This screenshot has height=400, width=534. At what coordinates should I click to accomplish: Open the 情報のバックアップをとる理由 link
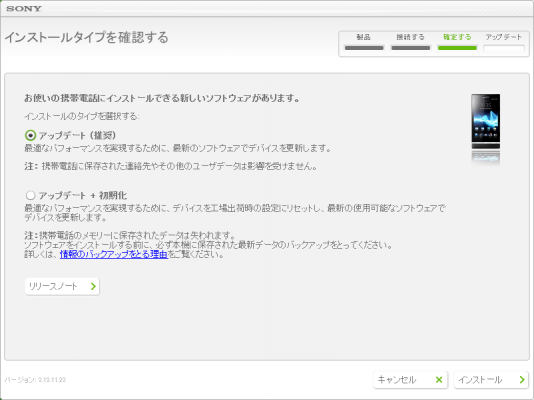pos(114,254)
